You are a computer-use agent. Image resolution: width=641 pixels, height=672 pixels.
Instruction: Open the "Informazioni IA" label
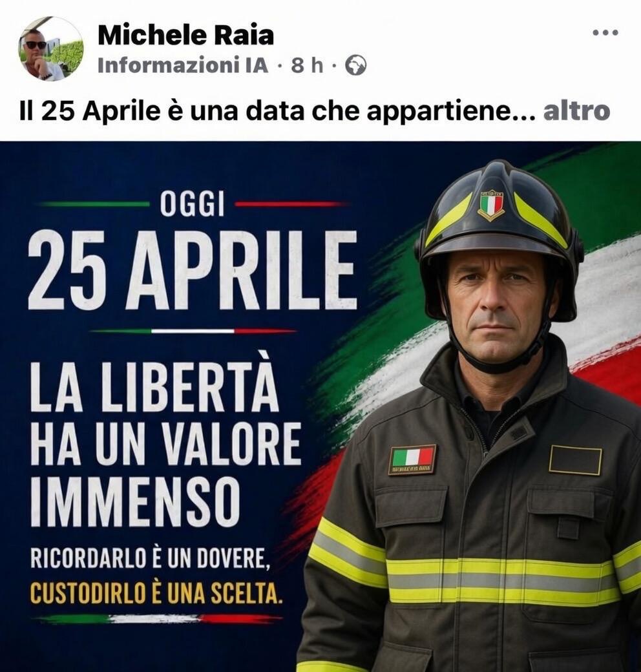tap(183, 65)
